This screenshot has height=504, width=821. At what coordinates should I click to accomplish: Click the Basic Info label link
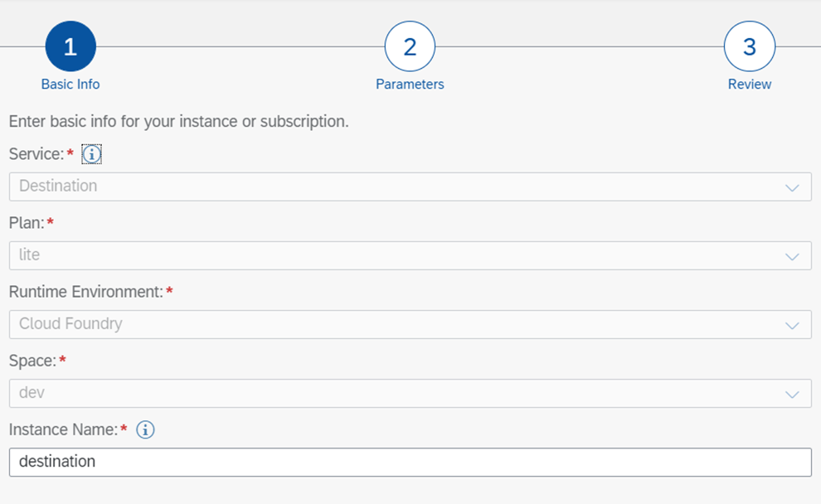point(70,84)
